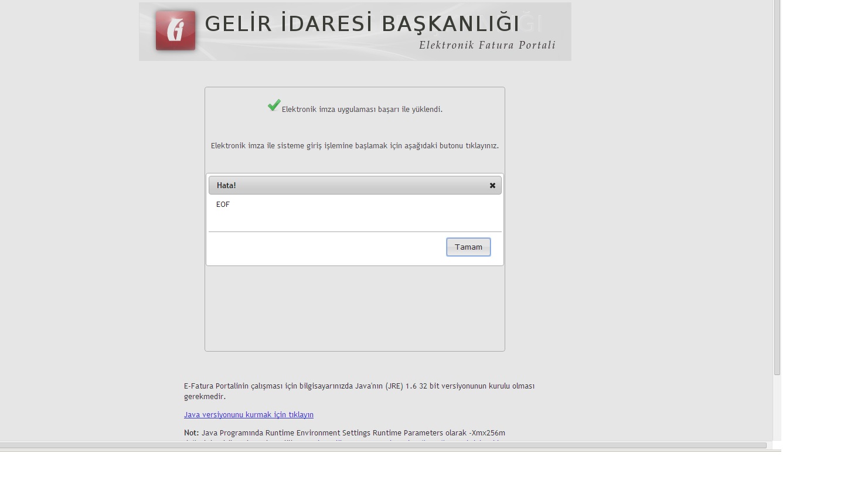Click the red GİB logo icon

point(175,30)
